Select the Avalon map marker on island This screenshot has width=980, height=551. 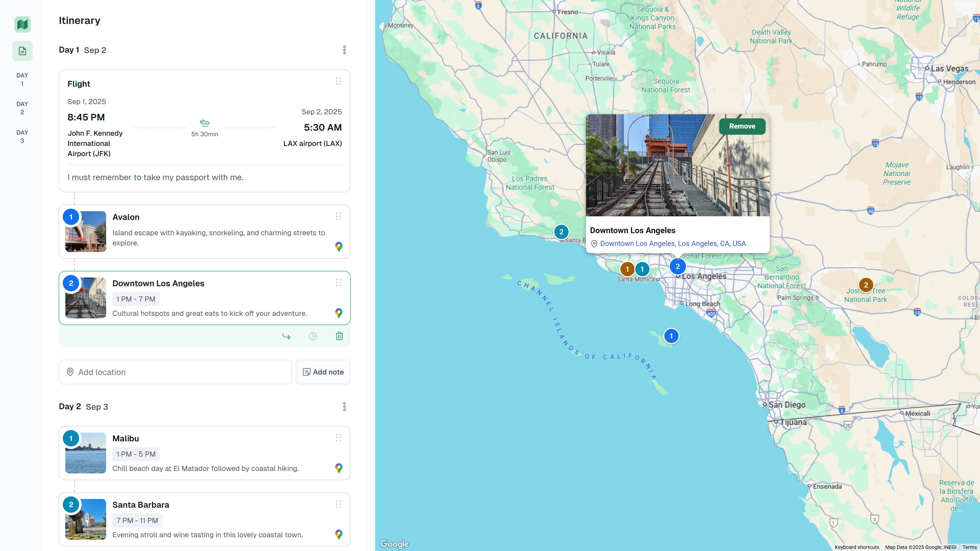point(671,336)
